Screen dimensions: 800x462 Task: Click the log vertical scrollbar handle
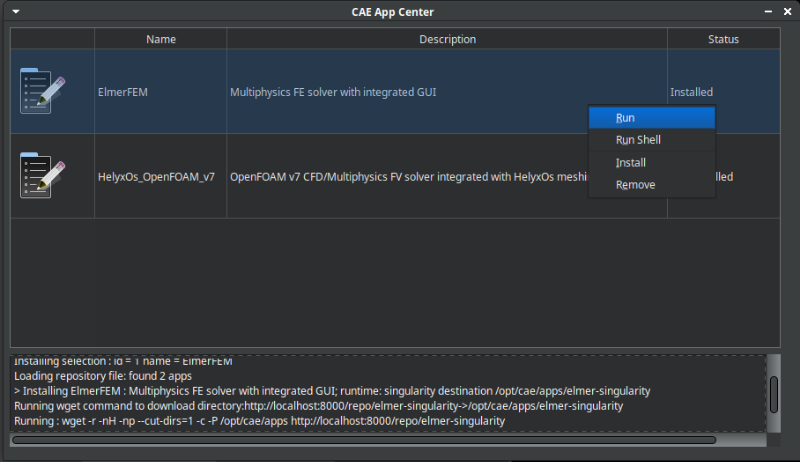tap(773, 394)
